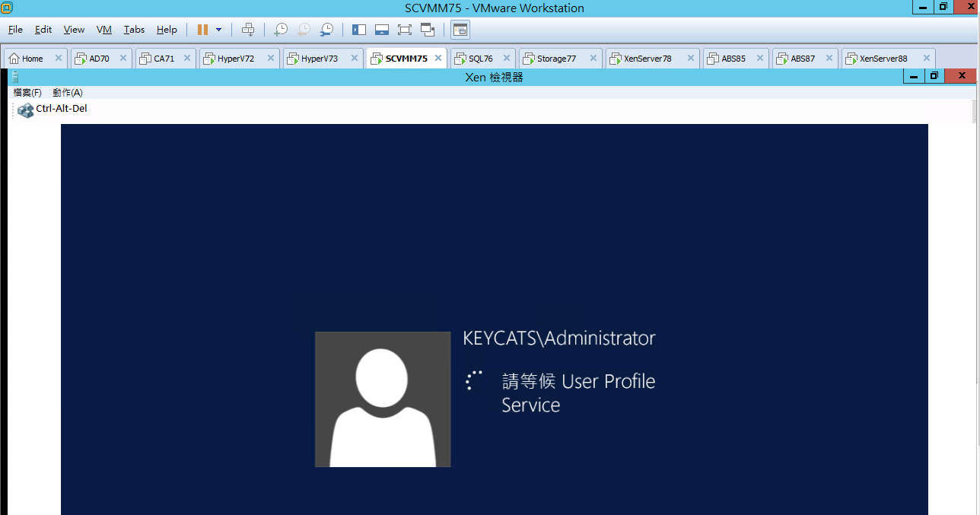Click the Xen 檢視器 window title icon
980x515 pixels.
coord(14,77)
